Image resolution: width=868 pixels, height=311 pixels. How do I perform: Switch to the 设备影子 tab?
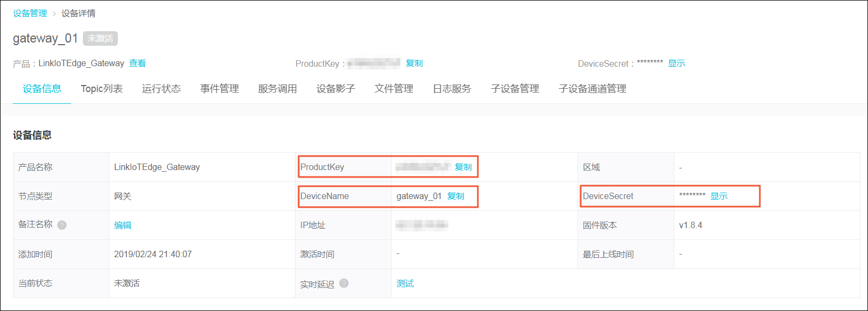point(336,89)
